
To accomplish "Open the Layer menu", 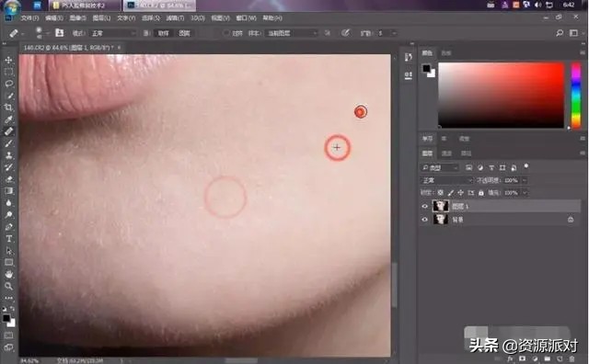I will tap(101, 18).
